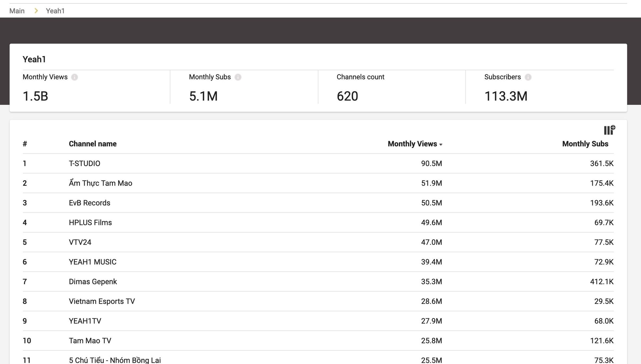Click the # column header
The height and width of the screenshot is (364, 641).
[x=25, y=144]
